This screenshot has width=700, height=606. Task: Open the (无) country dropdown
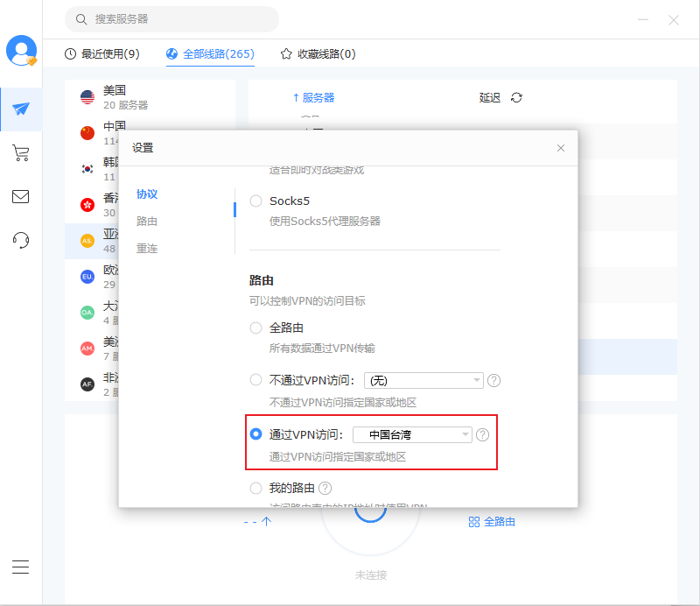pos(423,380)
